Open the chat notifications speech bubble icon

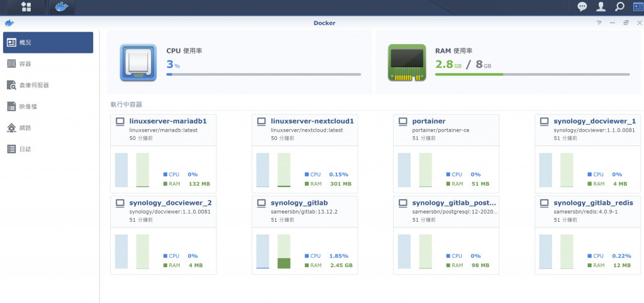582,6
